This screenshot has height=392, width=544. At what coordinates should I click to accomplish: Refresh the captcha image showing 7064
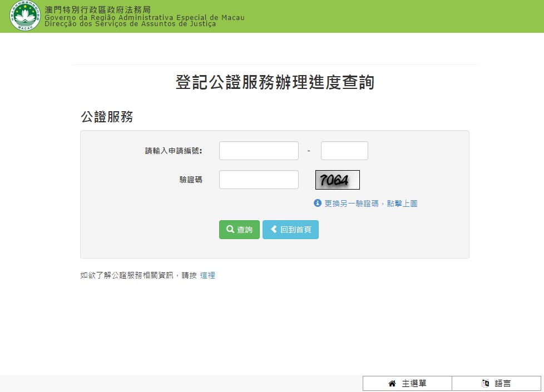pos(337,180)
